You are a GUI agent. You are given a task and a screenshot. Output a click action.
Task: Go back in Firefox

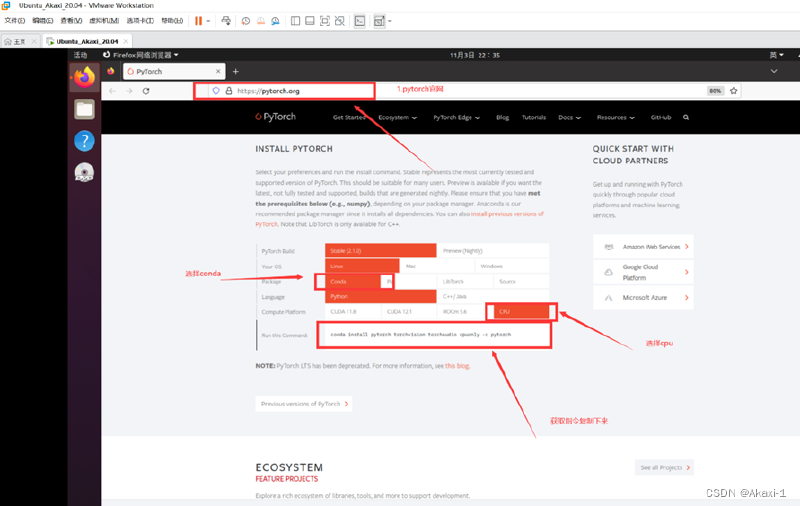112,91
